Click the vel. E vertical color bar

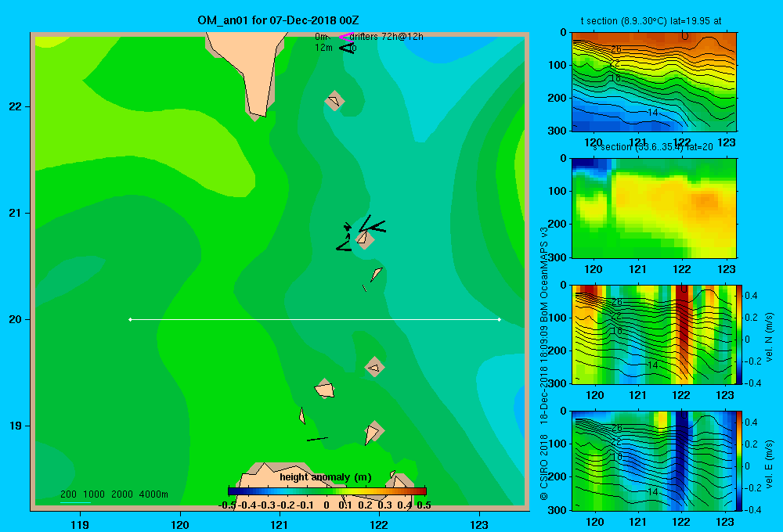740,461
